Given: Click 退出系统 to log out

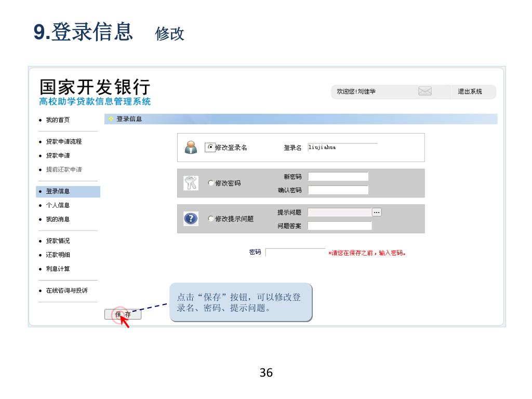Looking at the screenshot, I should [470, 91].
